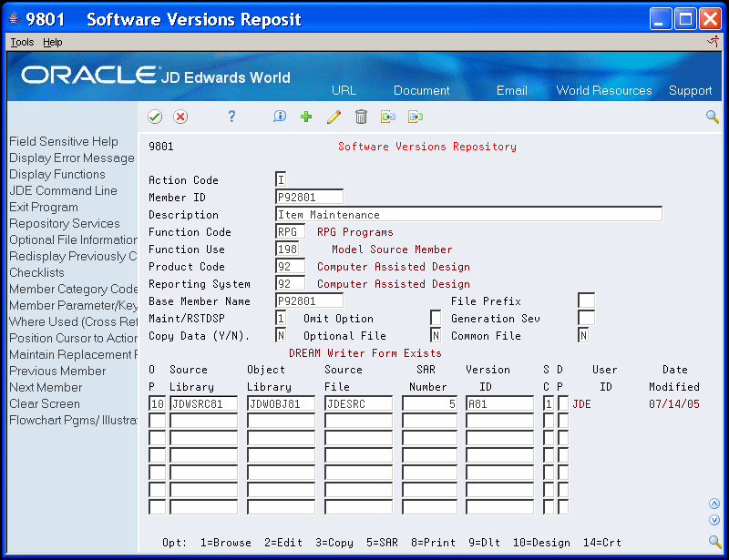Open the Help menu

53,42
